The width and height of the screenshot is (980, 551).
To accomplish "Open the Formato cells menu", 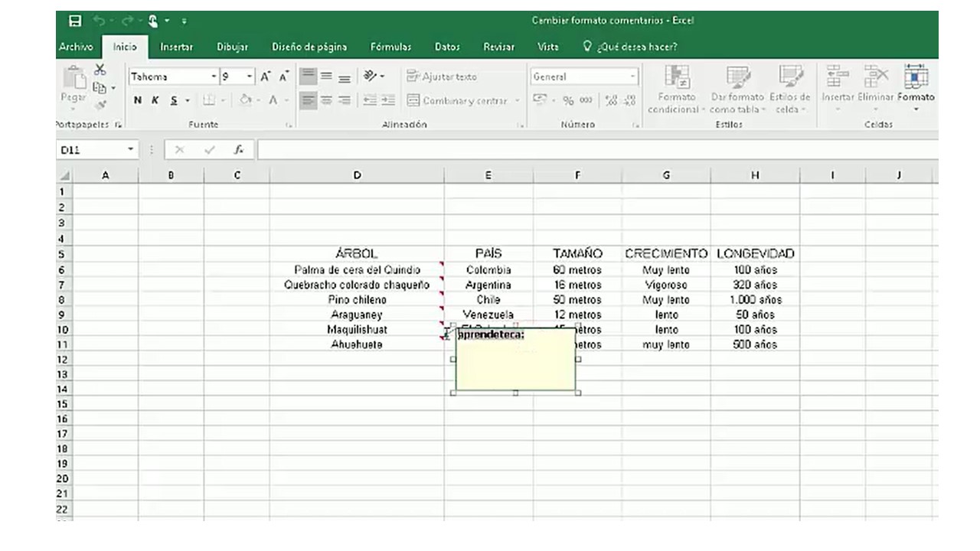I will (x=916, y=90).
